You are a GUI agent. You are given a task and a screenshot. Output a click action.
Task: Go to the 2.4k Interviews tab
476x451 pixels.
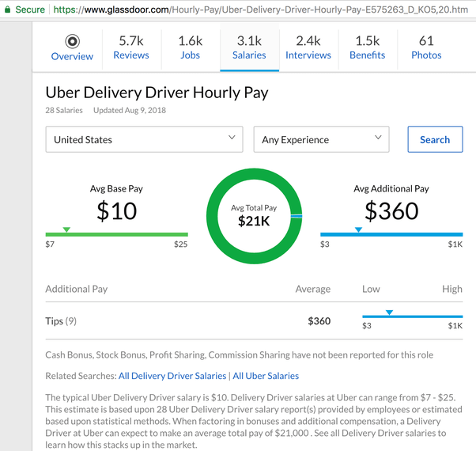308,47
